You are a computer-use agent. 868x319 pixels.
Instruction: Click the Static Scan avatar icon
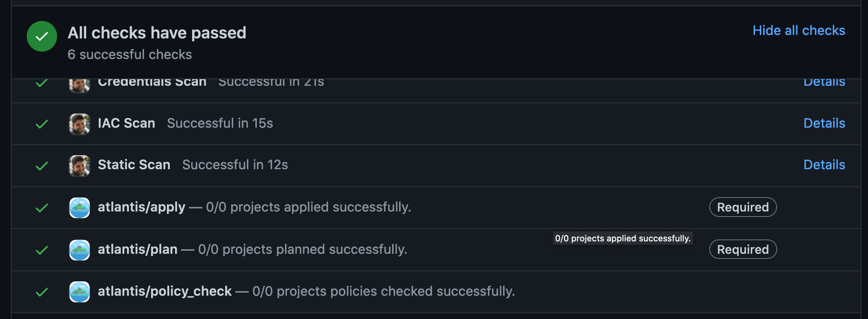[x=79, y=165]
